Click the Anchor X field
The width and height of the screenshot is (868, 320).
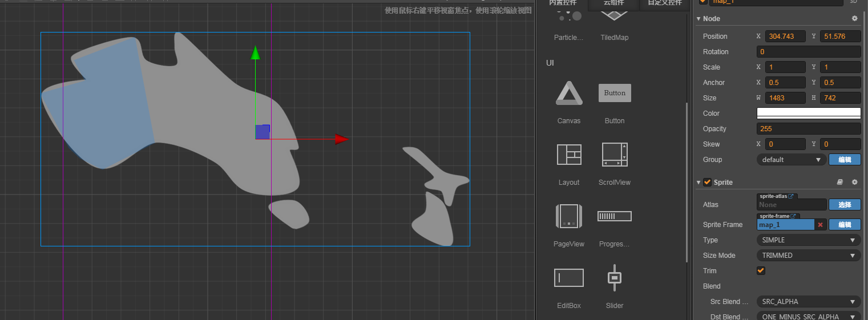[x=785, y=83]
